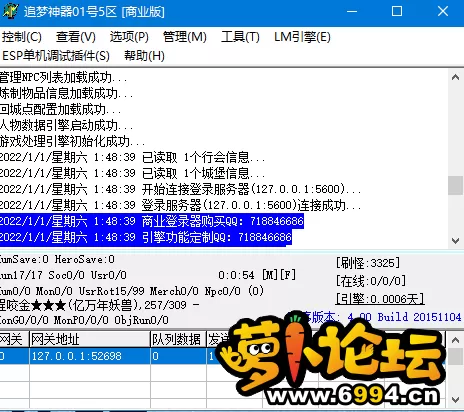Click the log line 管理NPC列表加载成功

(x=63, y=77)
